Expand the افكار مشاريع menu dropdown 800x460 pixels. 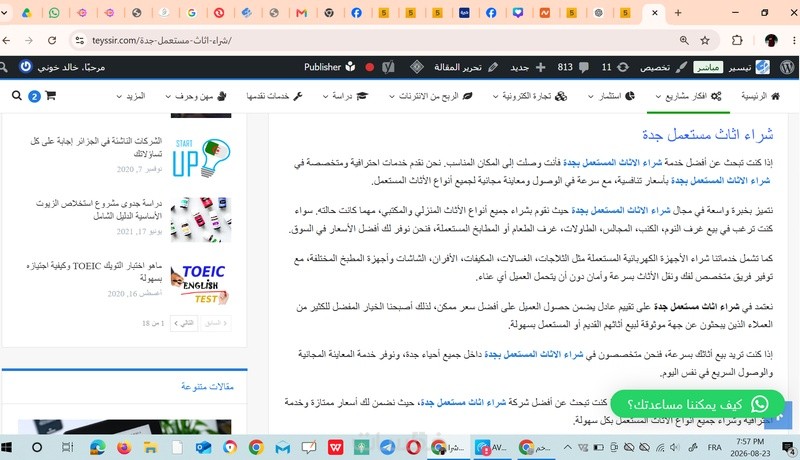(x=688, y=96)
